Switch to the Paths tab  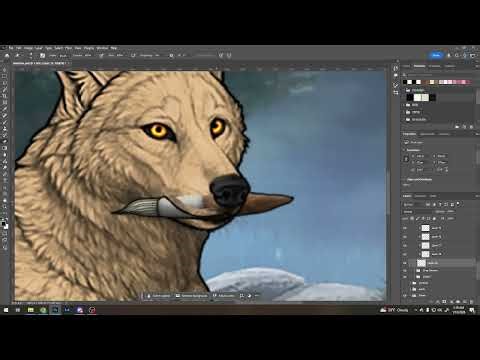tap(433, 196)
